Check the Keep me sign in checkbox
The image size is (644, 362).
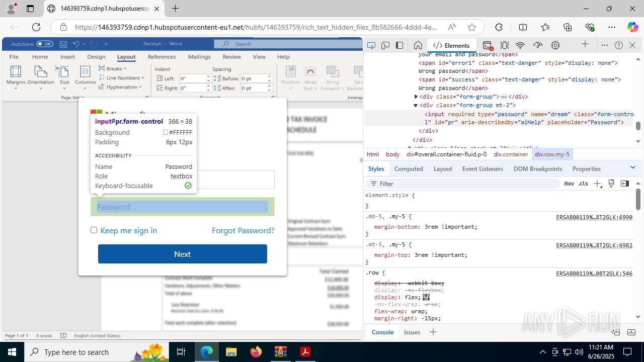point(94,230)
